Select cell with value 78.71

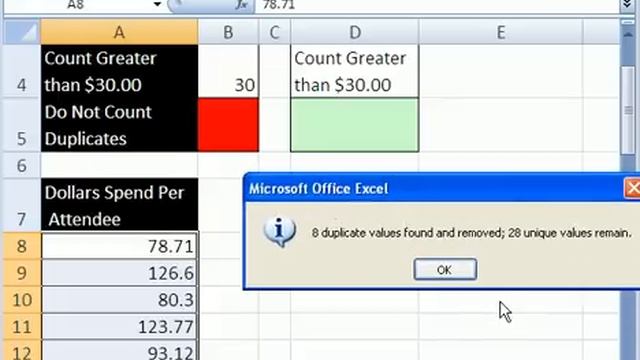119,246
